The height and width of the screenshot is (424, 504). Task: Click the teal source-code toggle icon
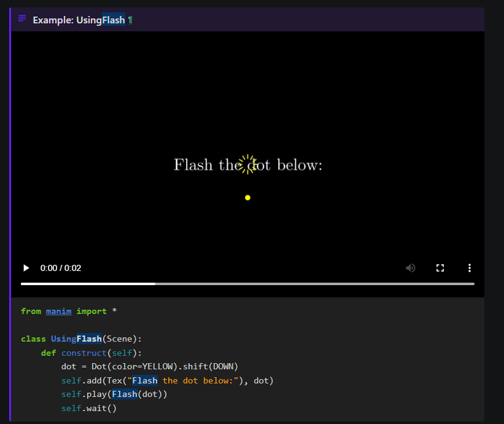click(21, 18)
